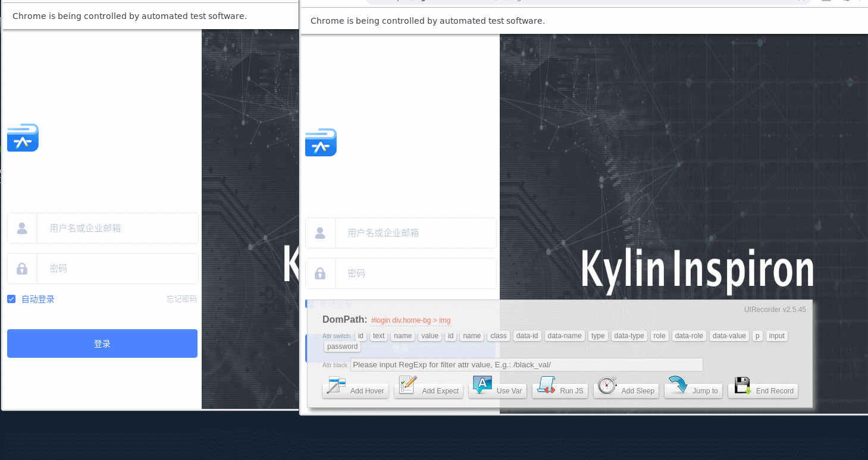Viewport: 868px width, 460px height.
Task: Toggle the data-type attr switch
Action: (629, 336)
